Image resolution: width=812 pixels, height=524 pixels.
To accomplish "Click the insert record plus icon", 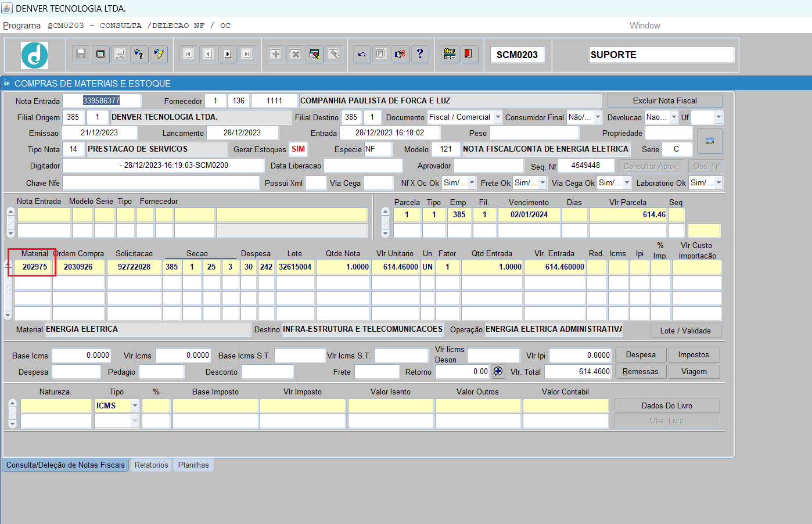I will pyautogui.click(x=276, y=54).
